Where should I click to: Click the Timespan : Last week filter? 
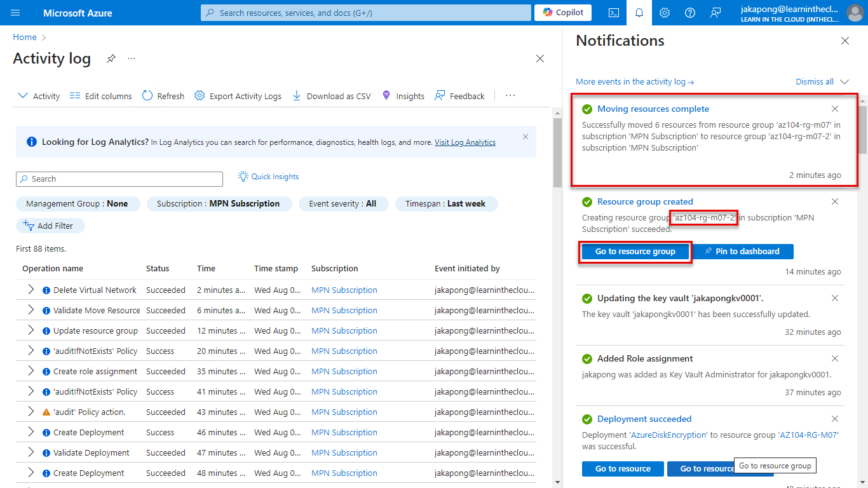click(446, 204)
